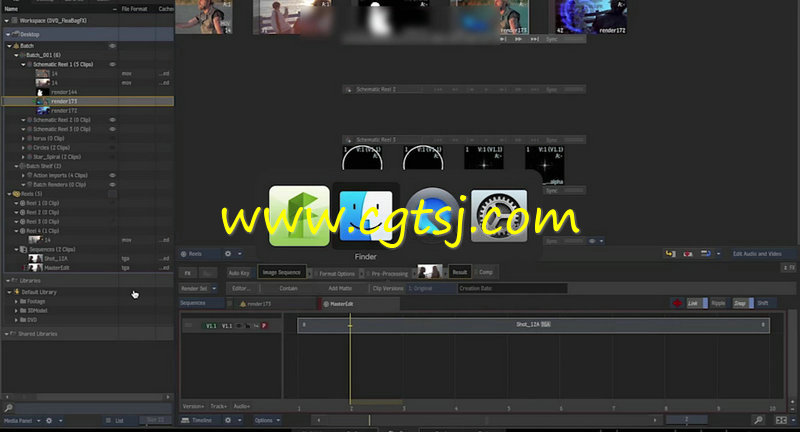Screen dimensions: 800x432
Task: Select the green Flame app icon in switcher
Action: coord(299,216)
